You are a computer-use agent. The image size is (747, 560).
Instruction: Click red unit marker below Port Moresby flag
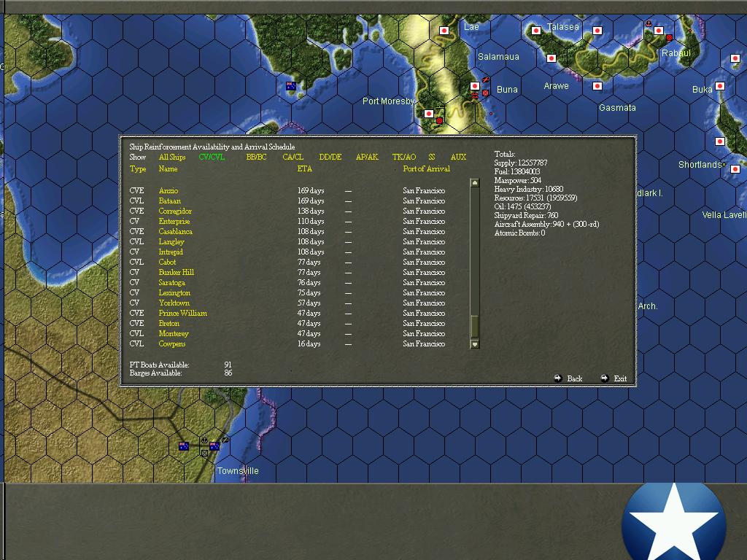click(439, 121)
